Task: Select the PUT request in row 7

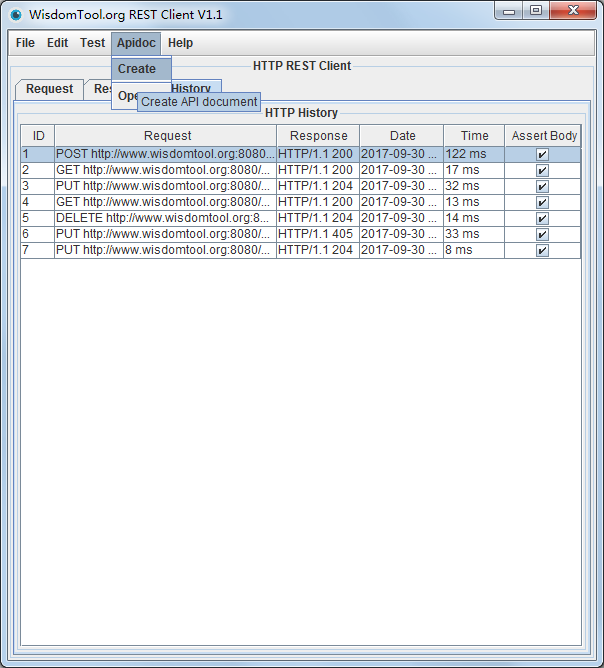Action: [x=165, y=250]
